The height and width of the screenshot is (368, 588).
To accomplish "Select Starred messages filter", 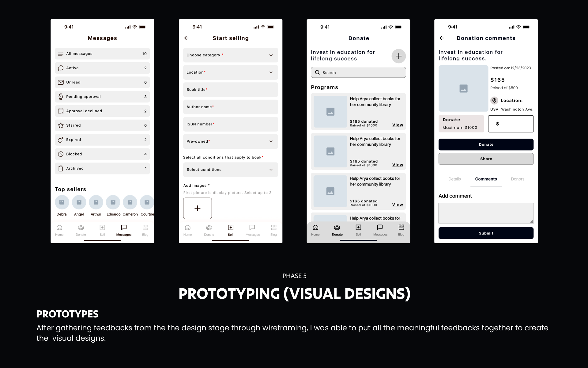I will click(x=103, y=125).
